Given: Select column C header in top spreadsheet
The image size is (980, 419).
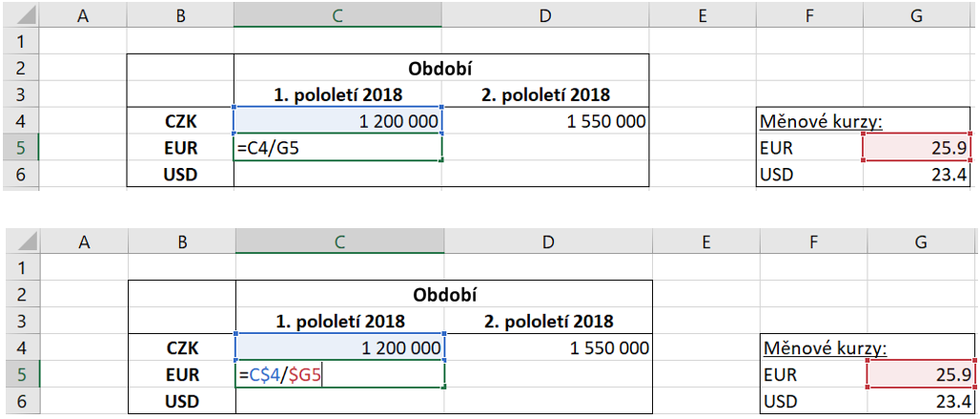Looking at the screenshot, I should (337, 15).
